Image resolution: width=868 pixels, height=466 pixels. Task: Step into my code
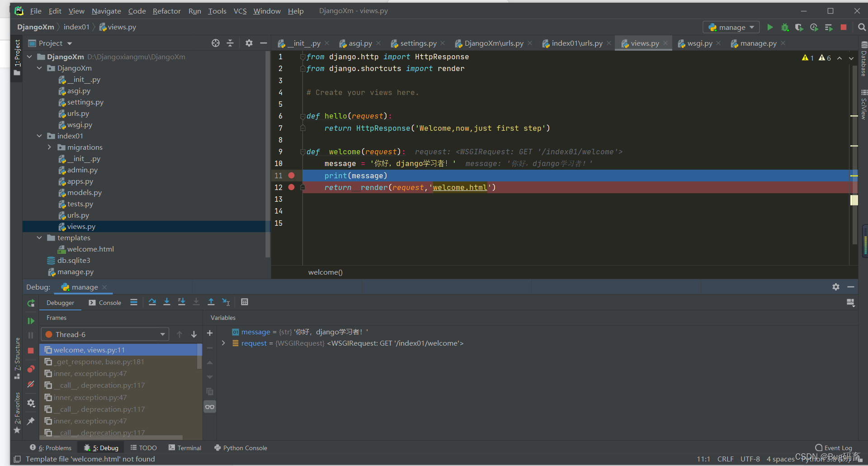coord(182,302)
